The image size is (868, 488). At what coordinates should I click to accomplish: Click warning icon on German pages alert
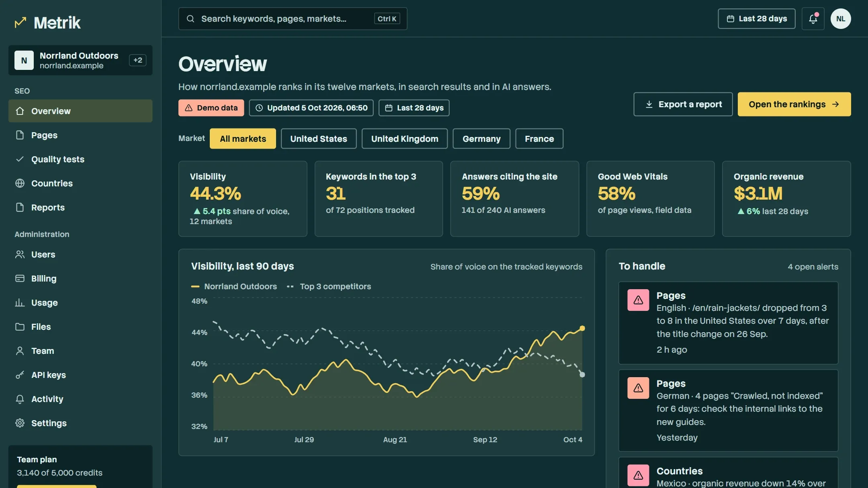[x=638, y=388]
